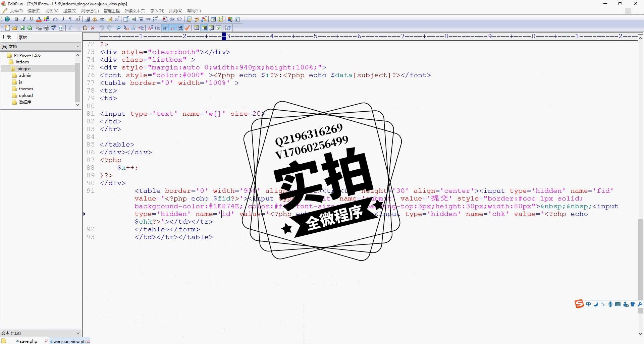Open the drive selector showing [E:] 文档
The image size is (644, 344).
41,46
